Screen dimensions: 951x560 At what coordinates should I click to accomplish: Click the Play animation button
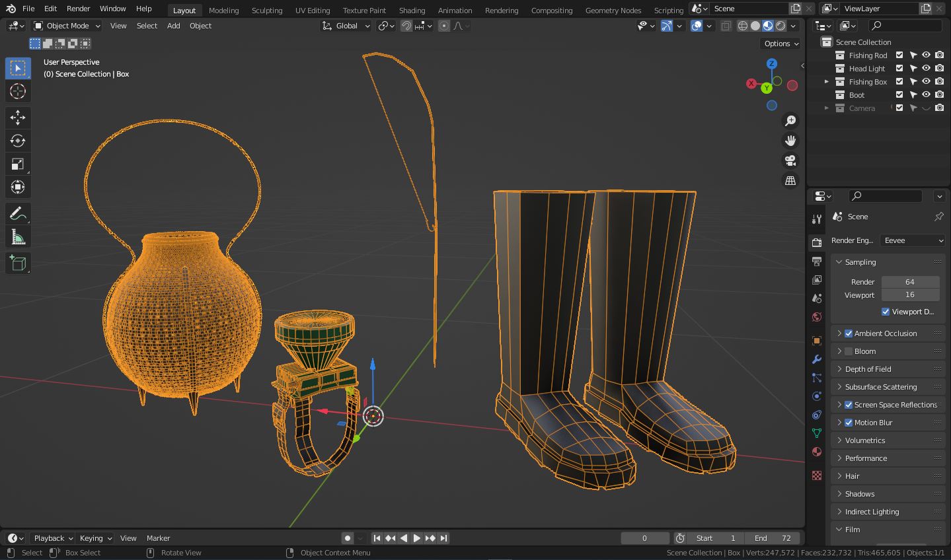click(x=416, y=538)
